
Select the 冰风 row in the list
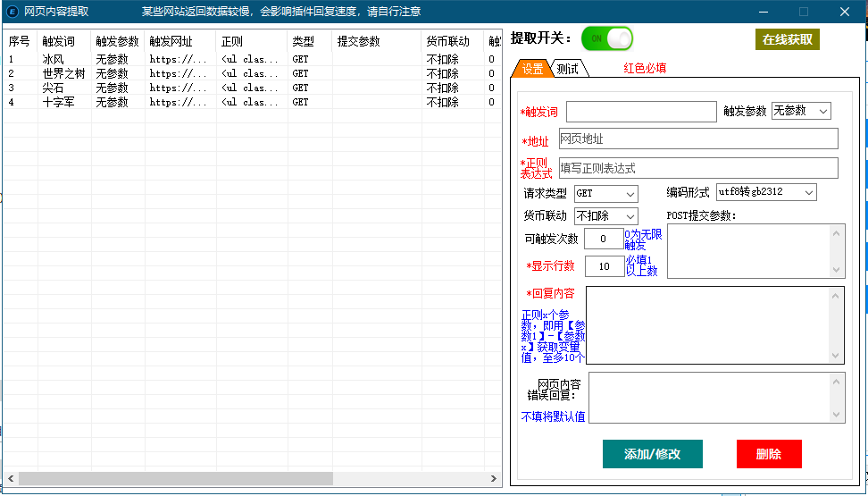54,60
